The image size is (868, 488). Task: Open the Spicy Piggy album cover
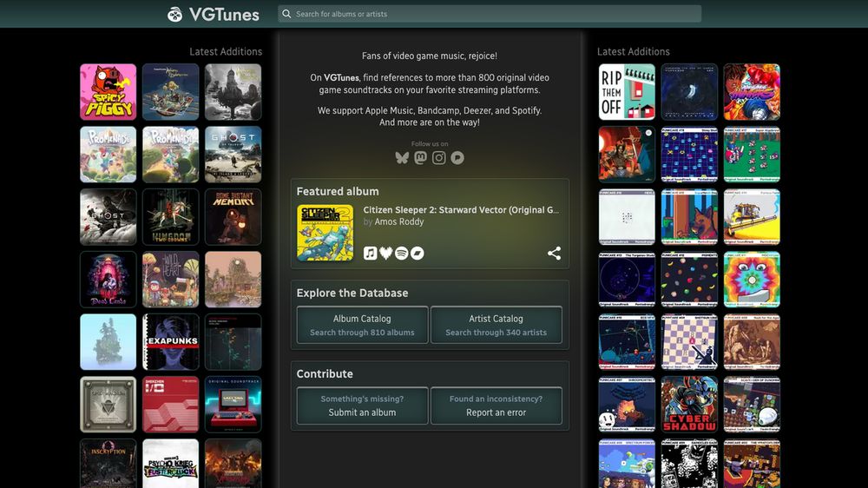108,92
